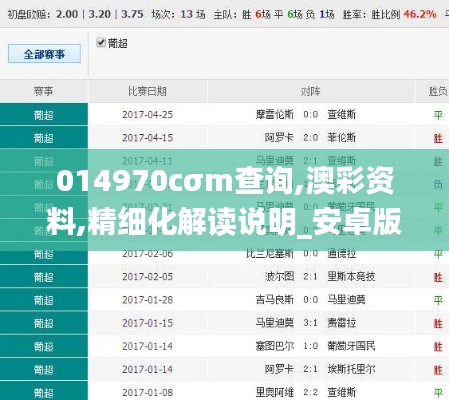Open the 波尔图 team link
The width and height of the screenshot is (449, 400).
279,277
